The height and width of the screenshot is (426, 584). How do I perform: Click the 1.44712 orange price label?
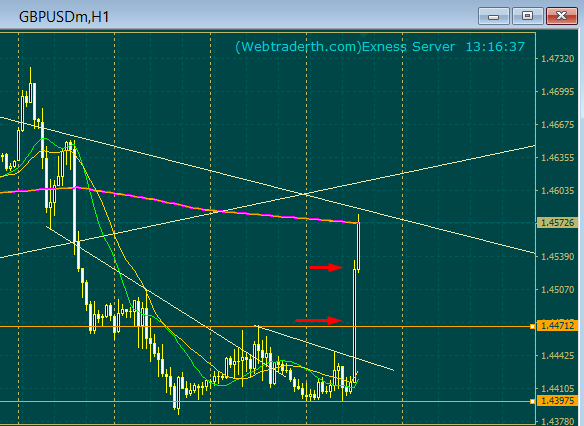click(558, 326)
